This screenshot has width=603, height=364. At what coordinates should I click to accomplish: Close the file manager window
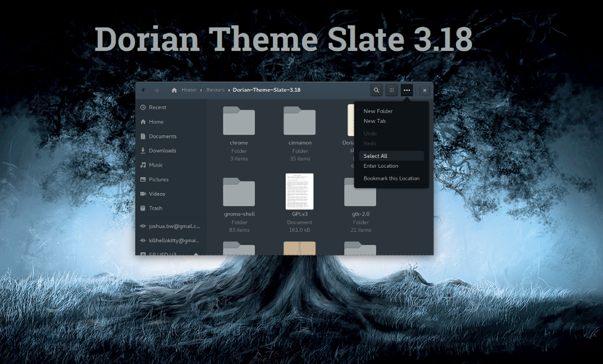[x=425, y=90]
